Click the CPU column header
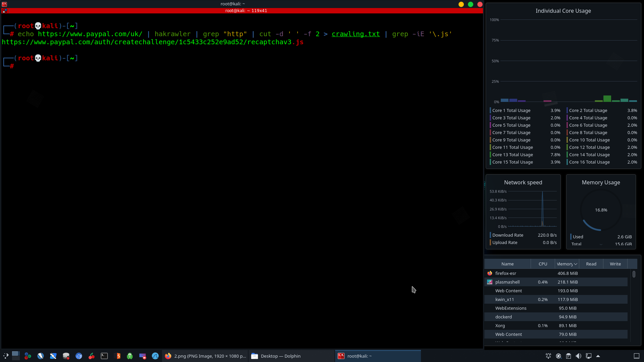Screen dimensions: 644x362 pos(543,264)
